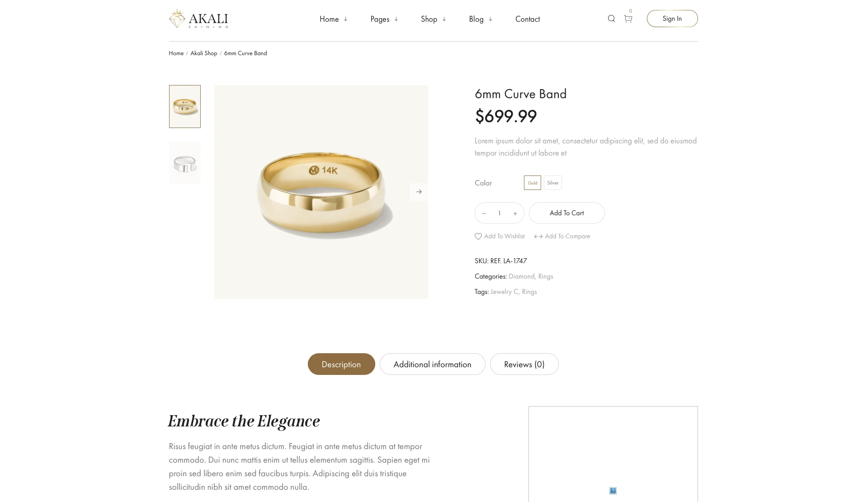Click the Add To Wishlist heart
Viewport: 868px width, 502px height.
point(478,237)
